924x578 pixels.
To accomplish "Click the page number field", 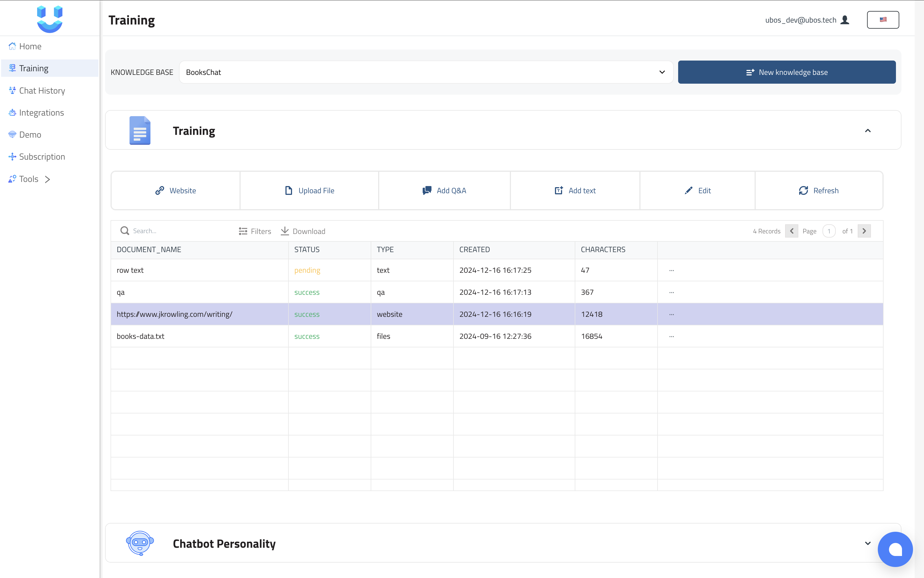I will pyautogui.click(x=829, y=231).
